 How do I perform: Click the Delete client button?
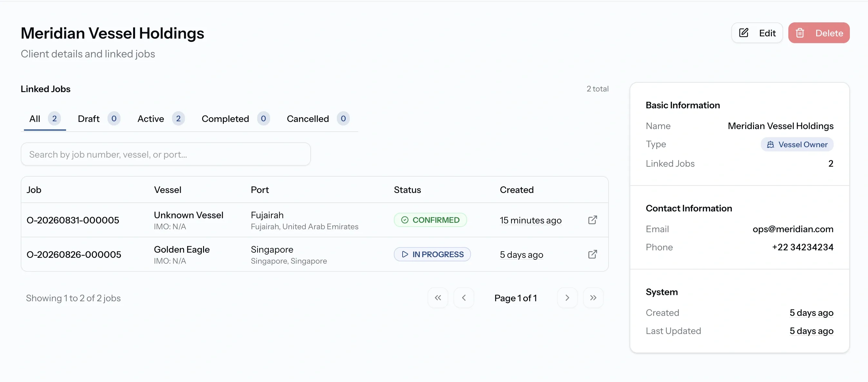[x=818, y=33]
